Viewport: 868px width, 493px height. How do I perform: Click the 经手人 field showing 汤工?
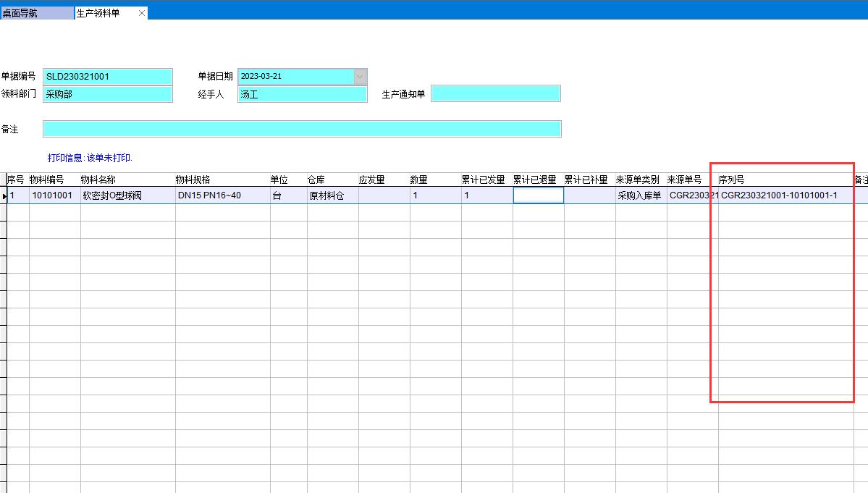(x=302, y=94)
